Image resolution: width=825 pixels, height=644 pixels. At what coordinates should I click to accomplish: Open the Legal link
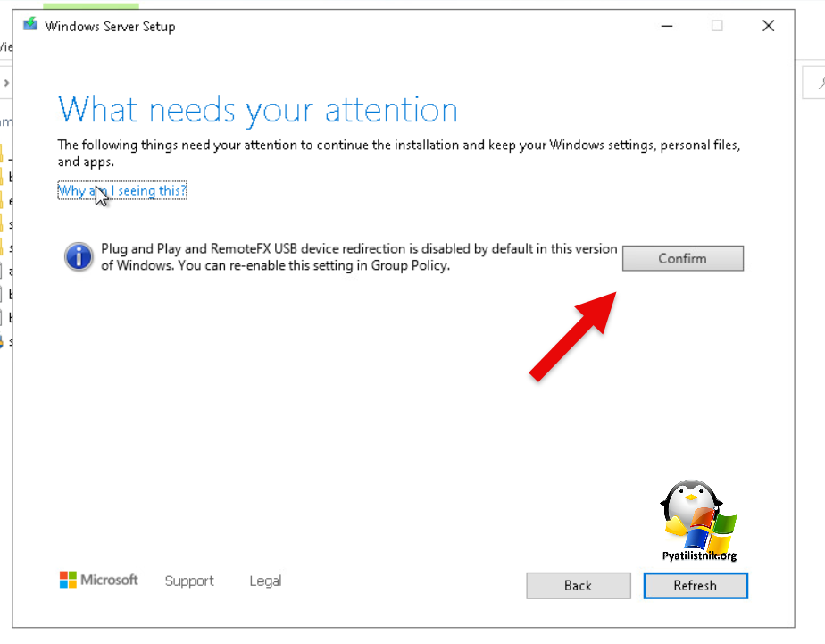265,581
